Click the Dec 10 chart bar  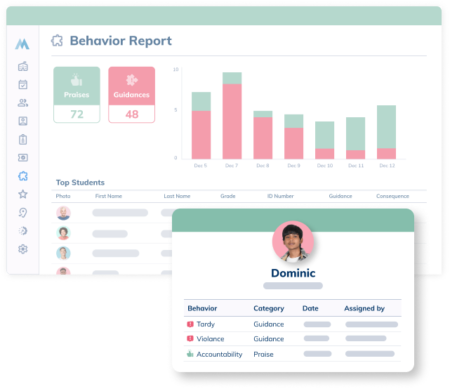(x=325, y=140)
